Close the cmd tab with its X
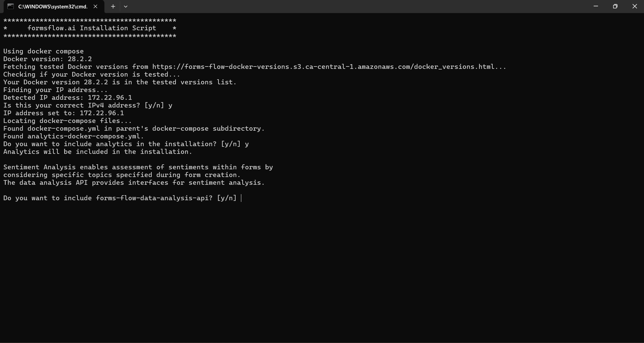This screenshot has height=343, width=644. coord(96,6)
